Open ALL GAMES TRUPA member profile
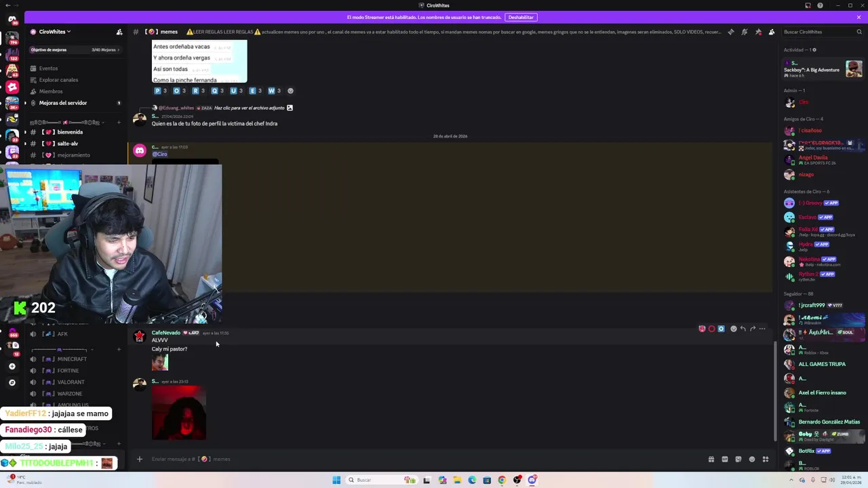This screenshot has width=868, height=488. pyautogui.click(x=822, y=364)
